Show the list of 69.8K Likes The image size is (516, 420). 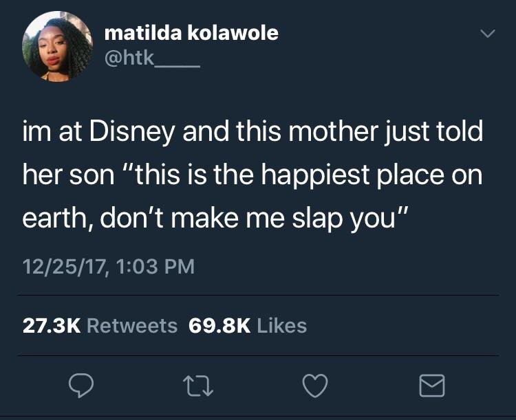point(248,326)
